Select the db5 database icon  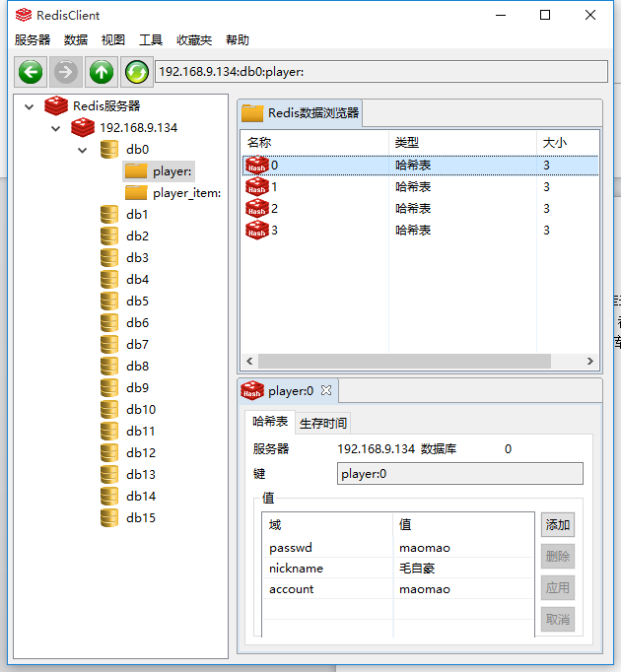pos(109,302)
